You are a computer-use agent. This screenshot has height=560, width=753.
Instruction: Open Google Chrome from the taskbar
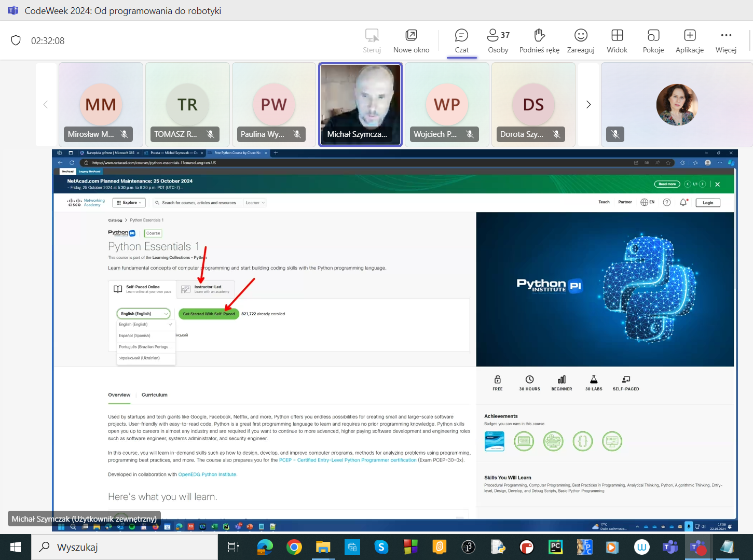coord(294,547)
